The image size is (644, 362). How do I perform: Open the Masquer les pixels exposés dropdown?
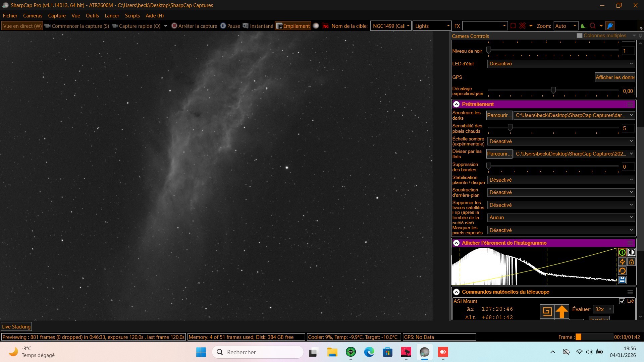click(561, 230)
